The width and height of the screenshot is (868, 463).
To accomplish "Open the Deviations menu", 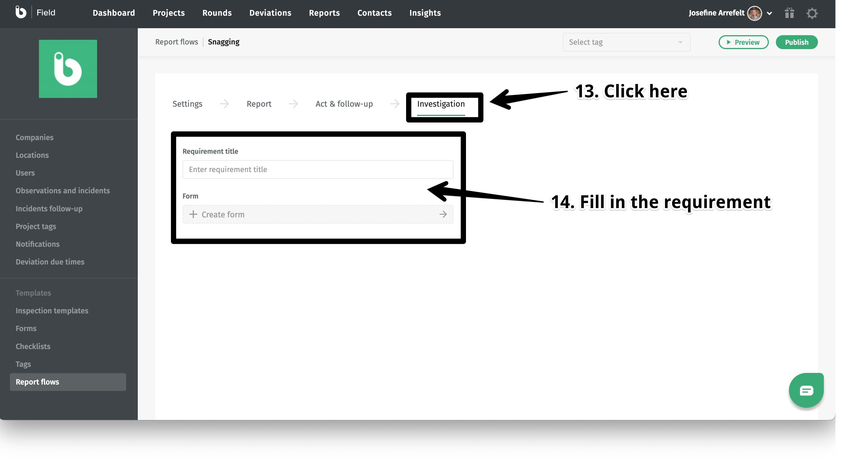I will pos(270,13).
